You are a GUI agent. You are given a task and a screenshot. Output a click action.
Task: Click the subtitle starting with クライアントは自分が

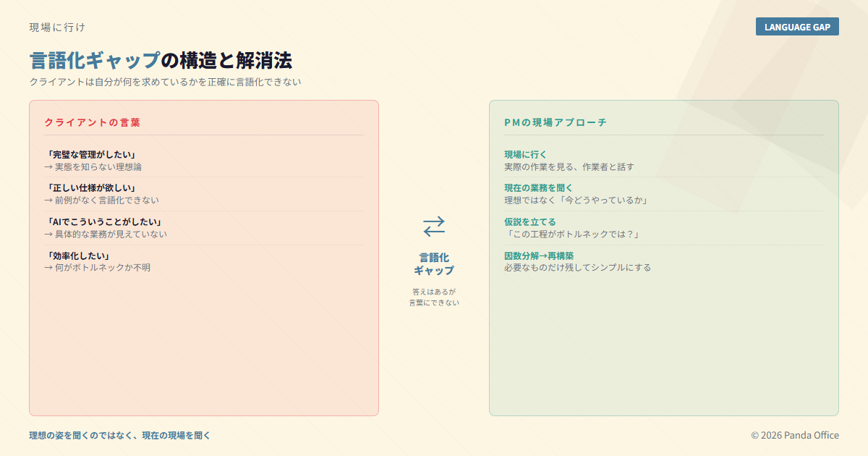click(x=165, y=82)
